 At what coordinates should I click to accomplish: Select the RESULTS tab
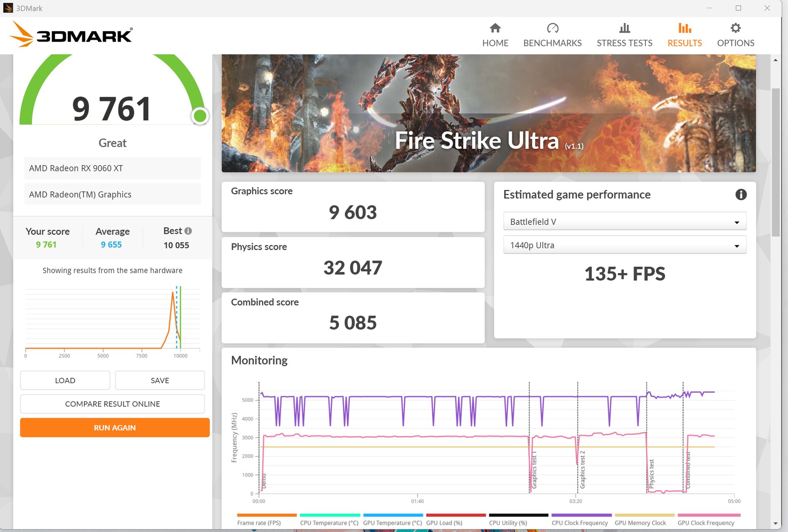685,35
